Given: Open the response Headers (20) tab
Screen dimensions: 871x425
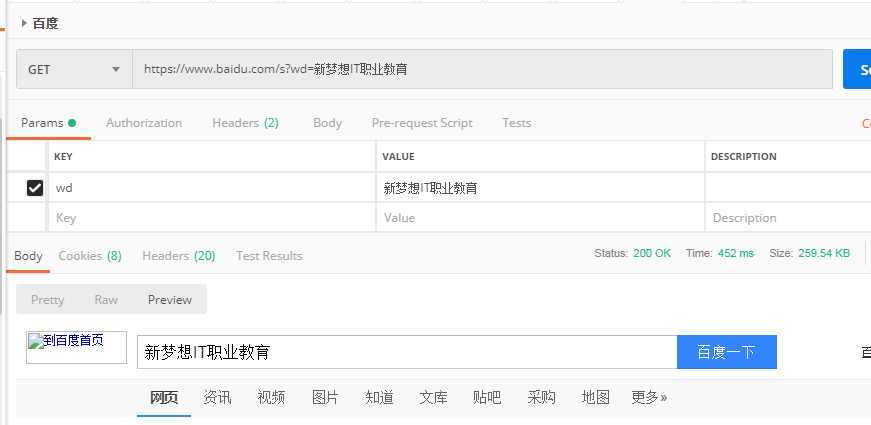Looking at the screenshot, I should [x=179, y=256].
